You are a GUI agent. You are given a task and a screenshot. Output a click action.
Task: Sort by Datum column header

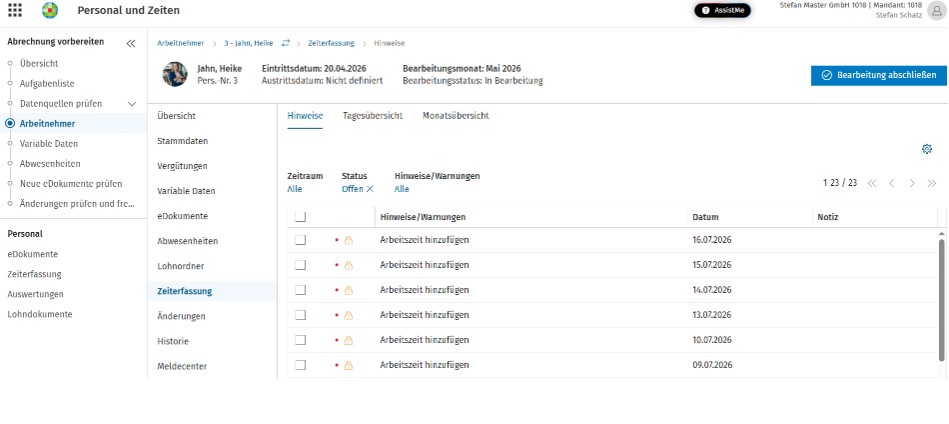click(705, 217)
